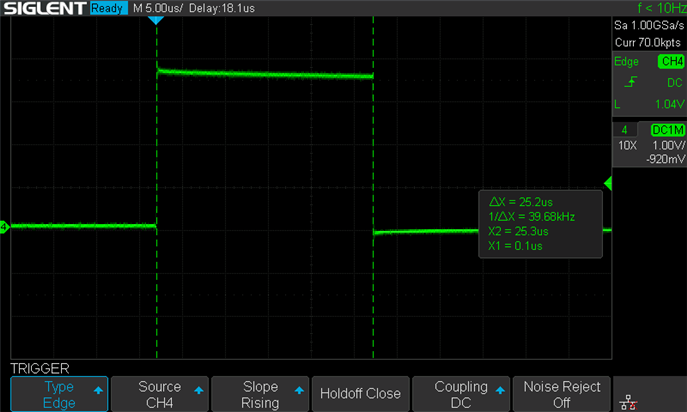Open the Source CH4 selector
Image resolution: width=687 pixels, height=412 pixels.
[159, 393]
